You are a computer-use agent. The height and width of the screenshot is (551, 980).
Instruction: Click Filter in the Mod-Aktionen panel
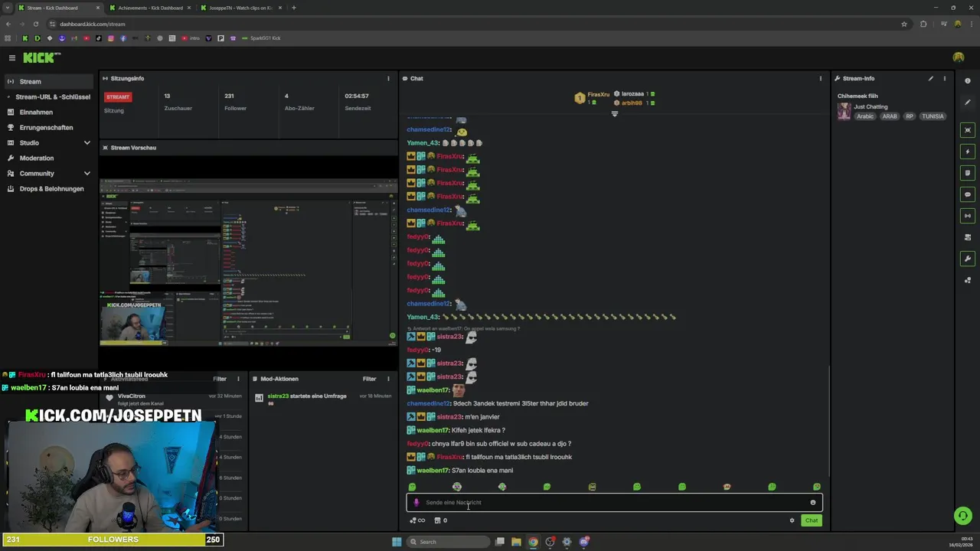pos(370,379)
